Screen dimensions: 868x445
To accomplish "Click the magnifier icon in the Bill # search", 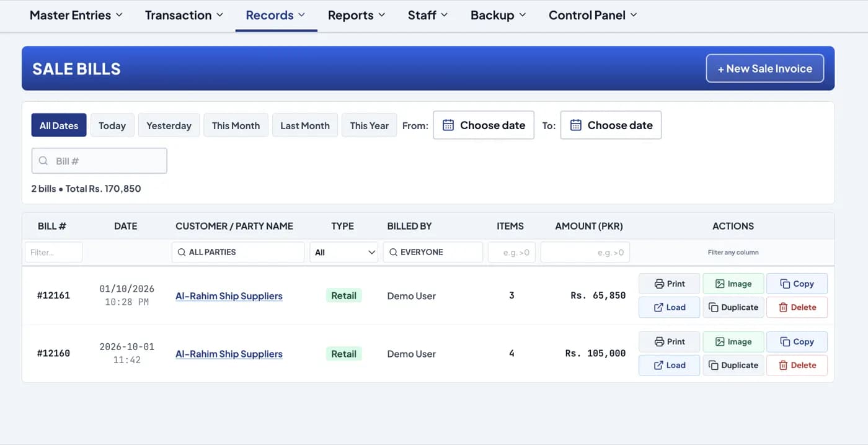I will tap(43, 161).
